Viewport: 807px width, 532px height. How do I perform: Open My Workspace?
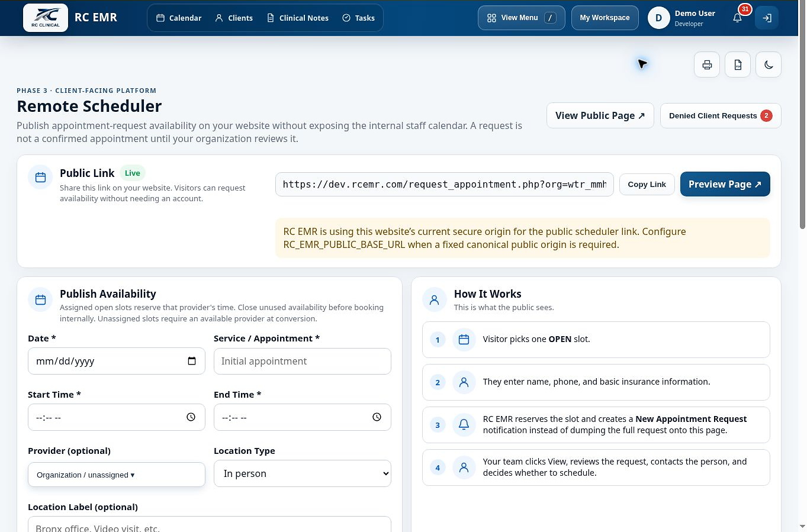point(605,18)
